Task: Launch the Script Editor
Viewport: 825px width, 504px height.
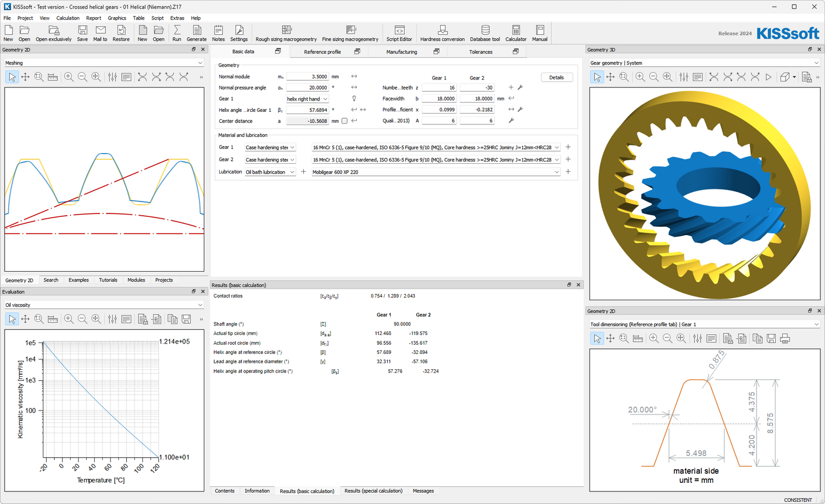Action: tap(399, 33)
